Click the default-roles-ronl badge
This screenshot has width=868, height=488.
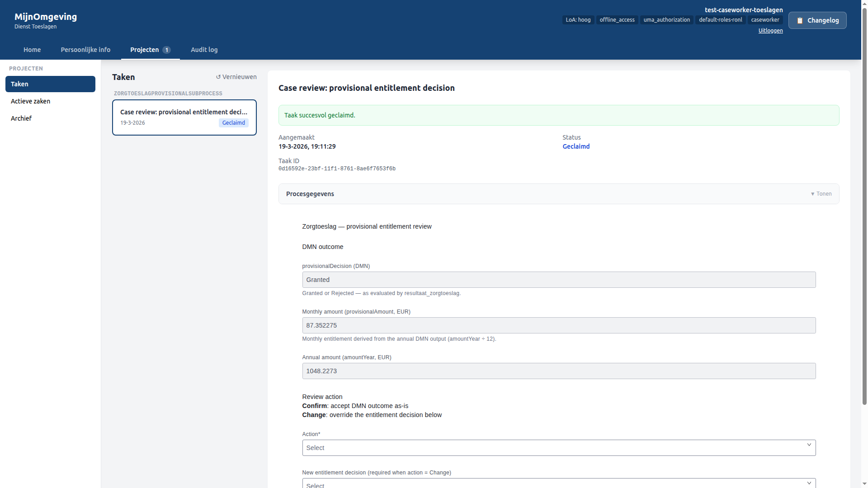(720, 19)
